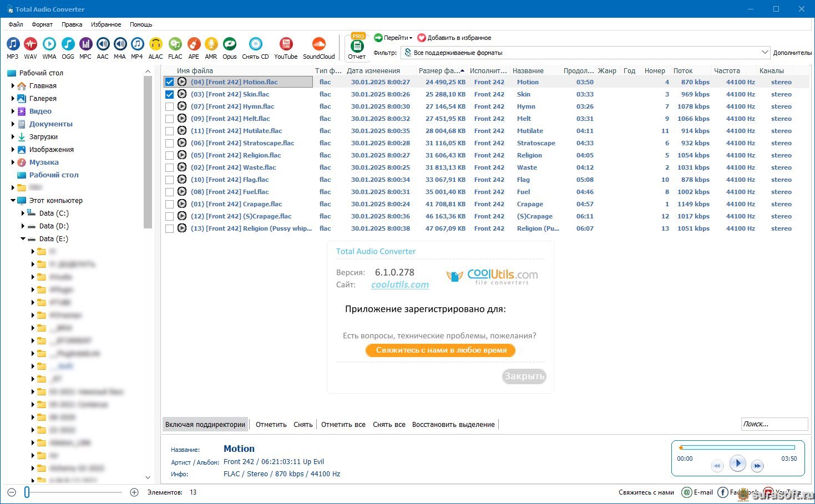Open the file format filter combo box
The image size is (815, 504).
pos(585,53)
